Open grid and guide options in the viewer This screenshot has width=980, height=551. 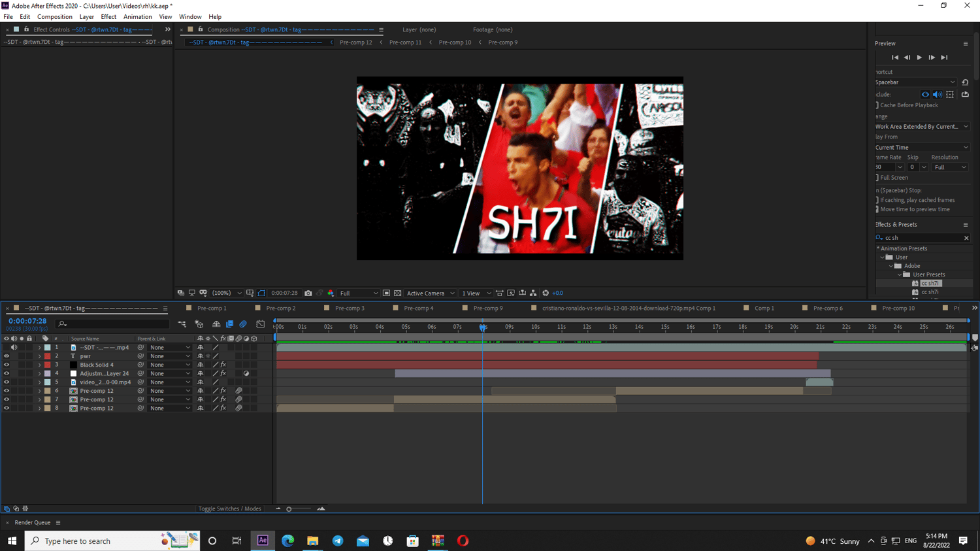[250, 293]
